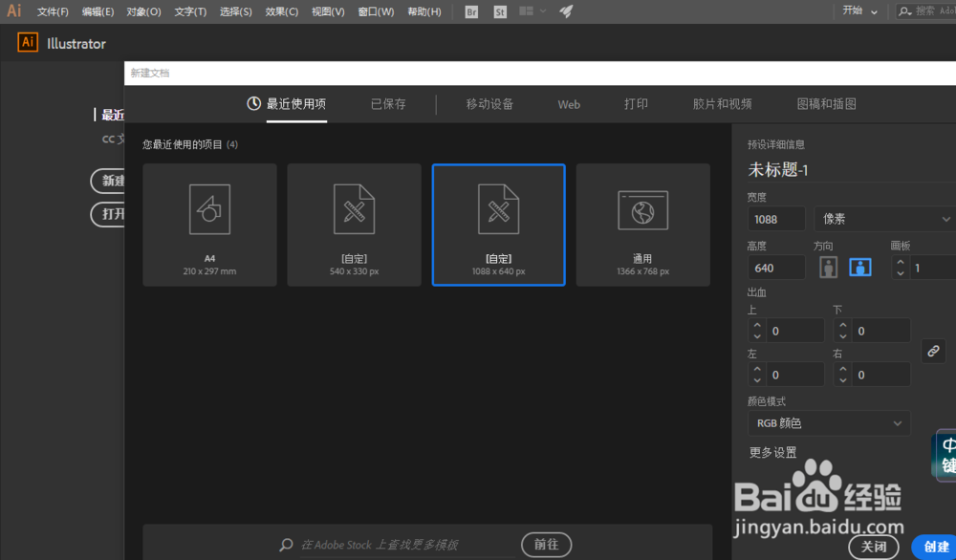The width and height of the screenshot is (956, 560).
Task: Open the 对象(O) menu
Action: pos(144,11)
